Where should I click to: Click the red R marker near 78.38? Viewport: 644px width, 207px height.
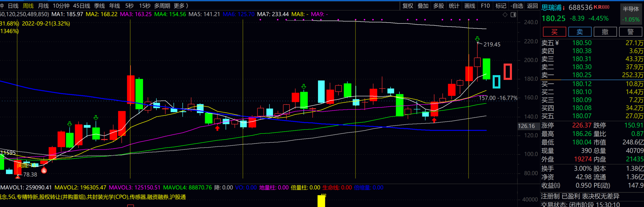click(x=44, y=170)
